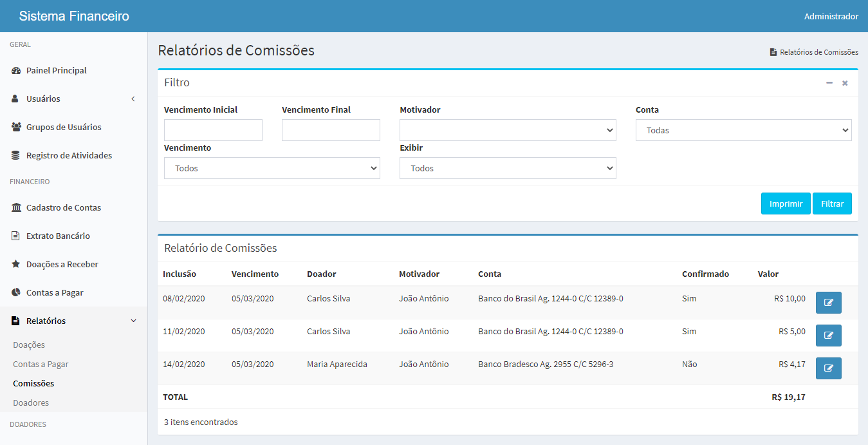The image size is (868, 445).
Task: Open the Conta dropdown showing Todas
Action: pyautogui.click(x=743, y=130)
